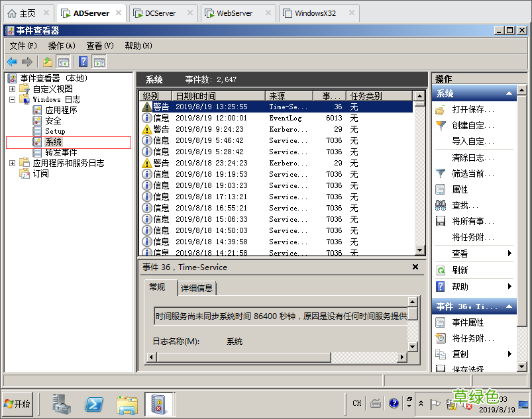Expand the 应用程序和服务日志 node
The height and width of the screenshot is (419, 532).
(x=11, y=162)
